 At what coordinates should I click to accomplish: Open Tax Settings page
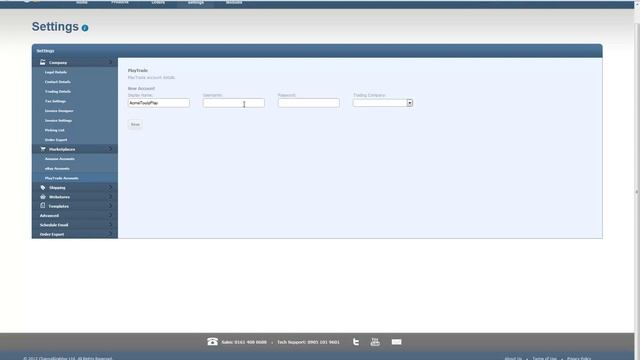55,101
